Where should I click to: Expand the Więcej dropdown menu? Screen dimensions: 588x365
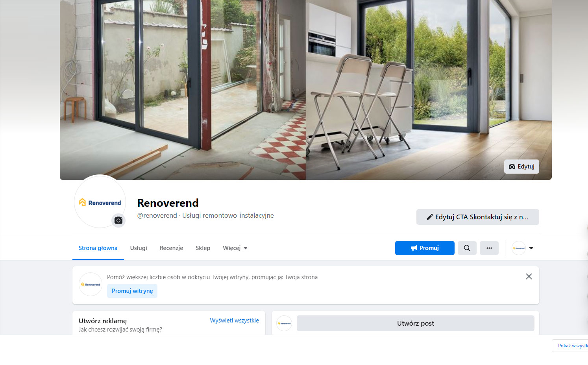235,248
